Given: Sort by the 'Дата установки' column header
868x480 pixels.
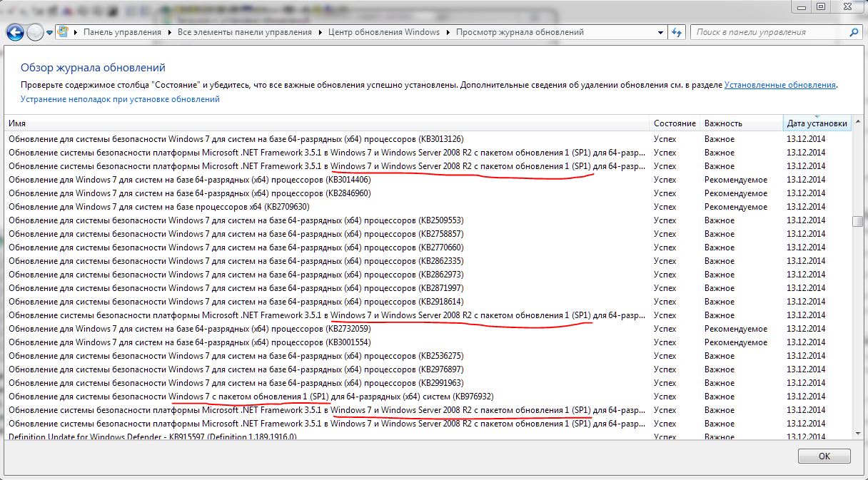Looking at the screenshot, I should pyautogui.click(x=817, y=123).
